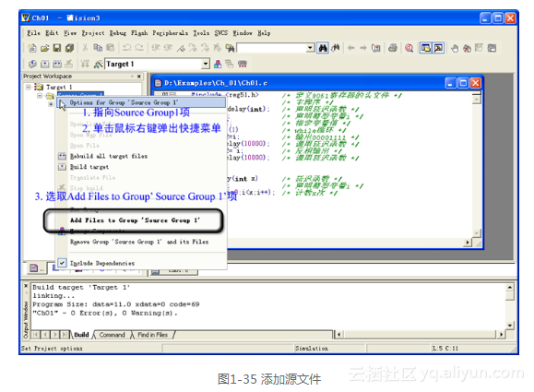Click the Download to flash icon
This screenshot has width=534, height=392.
click(x=85, y=64)
